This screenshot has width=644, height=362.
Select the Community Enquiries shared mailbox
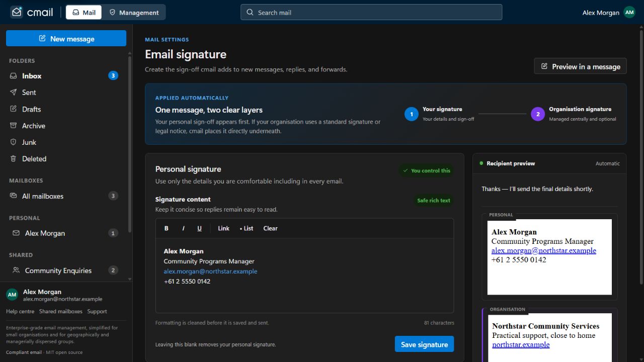click(x=64, y=270)
